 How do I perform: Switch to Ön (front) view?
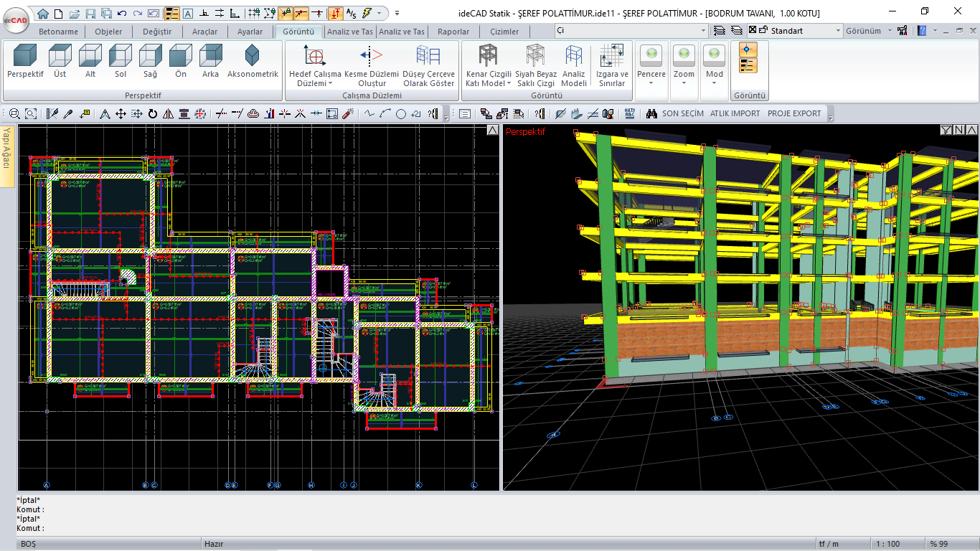181,62
